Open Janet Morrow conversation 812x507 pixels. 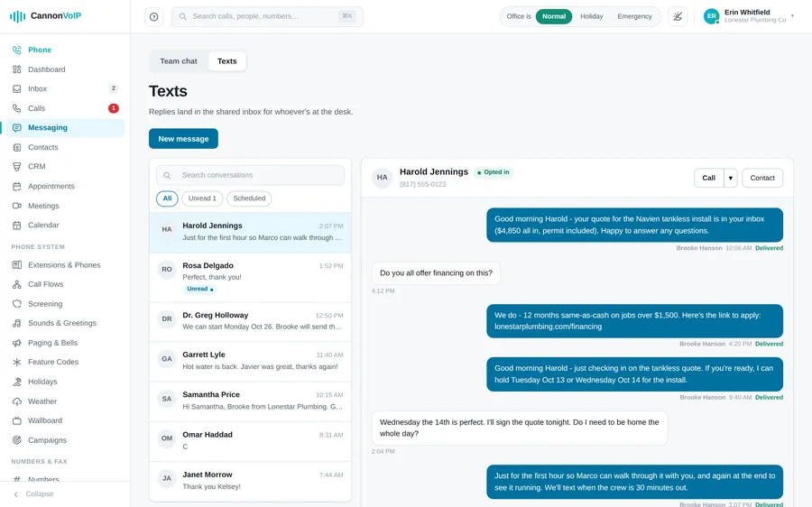pos(250,481)
